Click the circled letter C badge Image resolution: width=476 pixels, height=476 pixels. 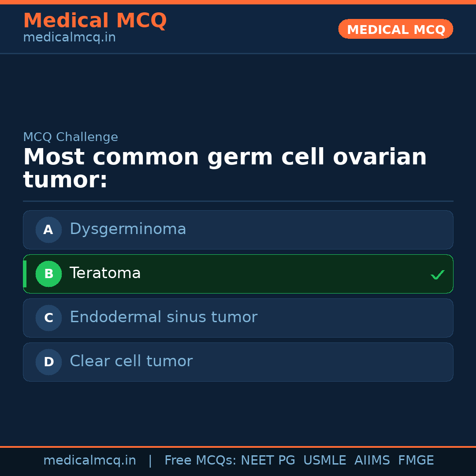coord(48,318)
